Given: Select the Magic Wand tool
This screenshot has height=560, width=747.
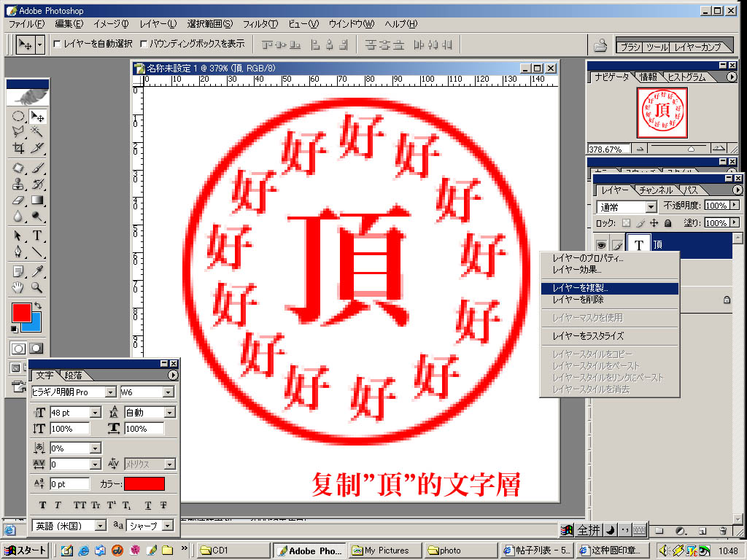Looking at the screenshot, I should [37, 132].
